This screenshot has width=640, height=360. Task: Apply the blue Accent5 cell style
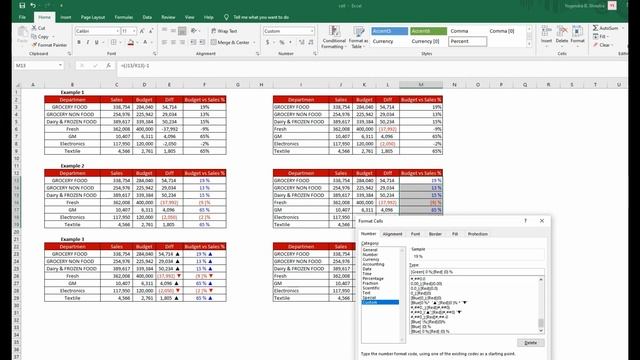[389, 31]
